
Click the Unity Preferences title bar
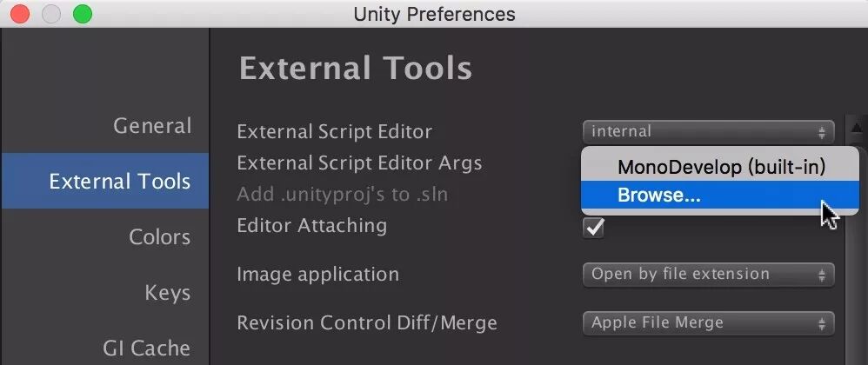point(434,14)
